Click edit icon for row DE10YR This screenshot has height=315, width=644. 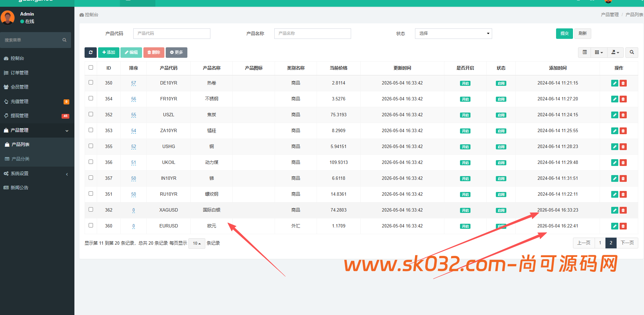point(615,83)
